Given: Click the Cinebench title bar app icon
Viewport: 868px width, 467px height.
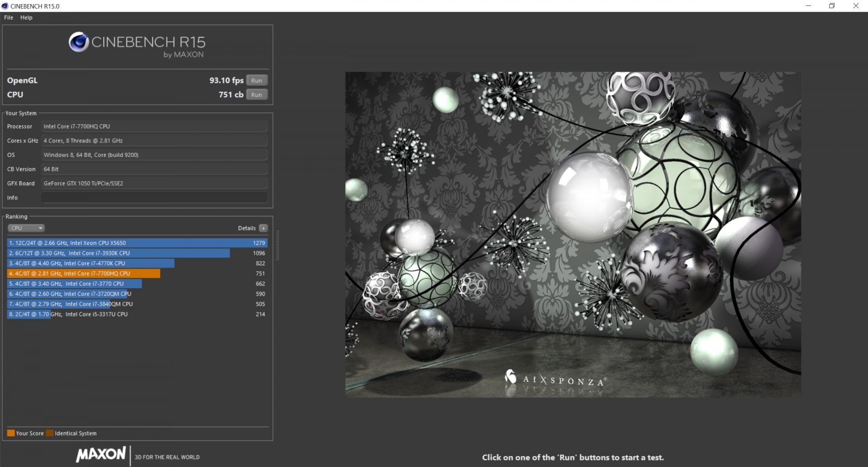Looking at the screenshot, I should (x=5, y=6).
